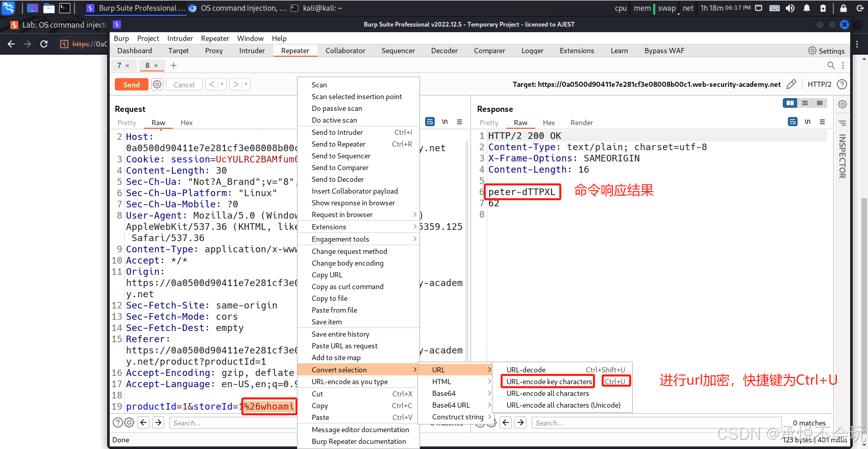This screenshot has width=868, height=449.
Task: Choose URL-encode key characters
Action: (549, 382)
